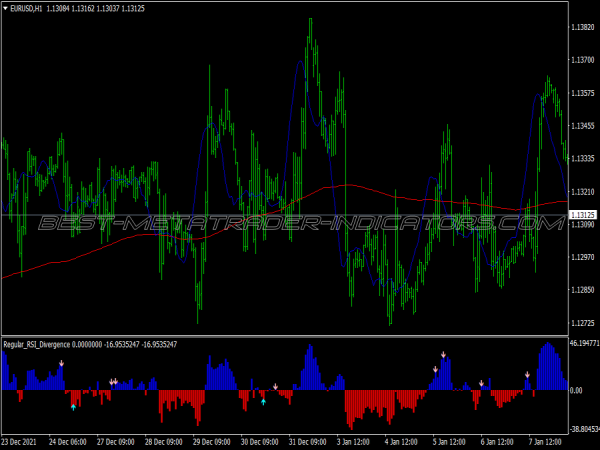The image size is (600, 450).
Task: Click the cyan buy arrow near 24 Dec 06:00
Action: click(73, 408)
